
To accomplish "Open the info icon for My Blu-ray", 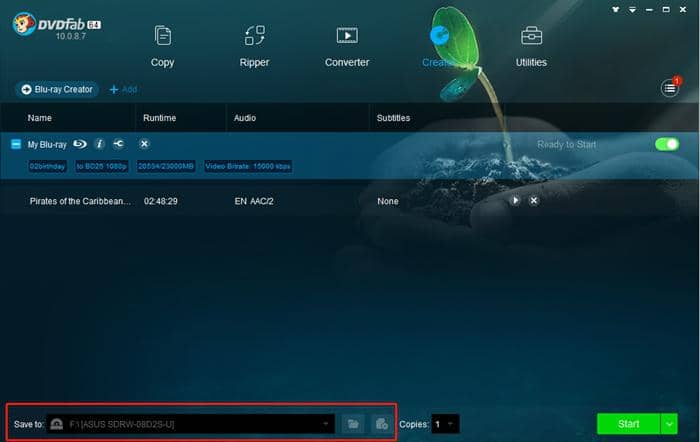I will [x=99, y=145].
